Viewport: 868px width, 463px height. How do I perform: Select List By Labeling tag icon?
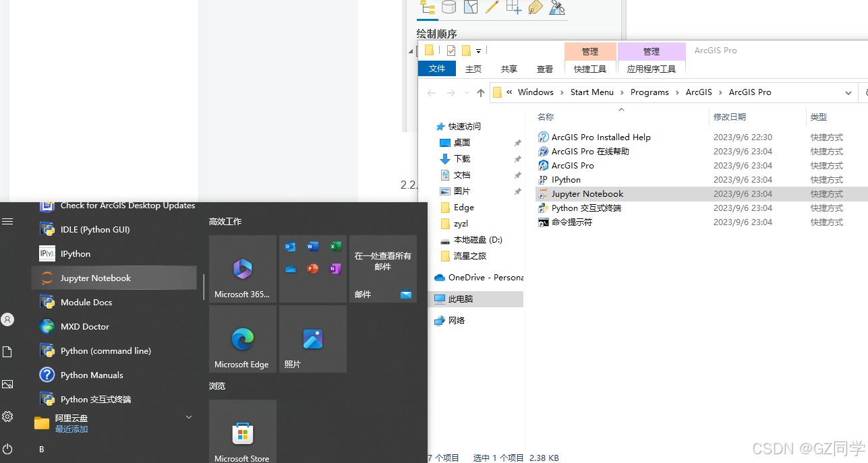(536, 7)
